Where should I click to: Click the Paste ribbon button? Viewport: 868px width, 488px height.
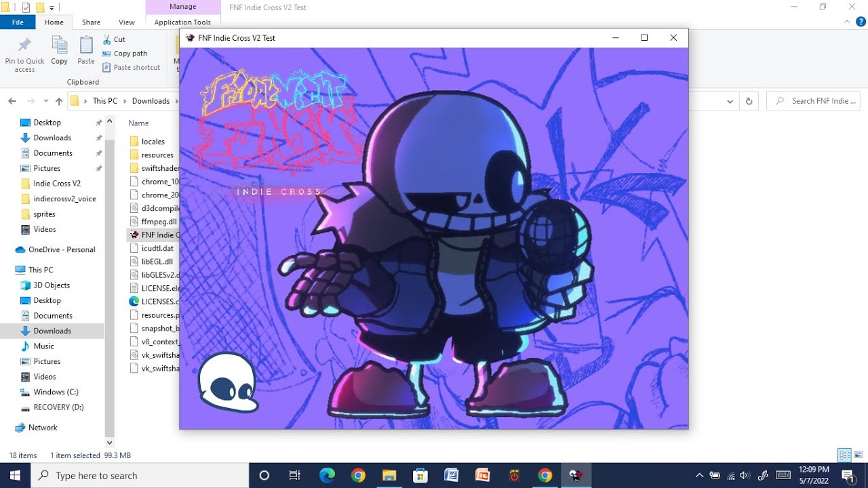[x=86, y=52]
